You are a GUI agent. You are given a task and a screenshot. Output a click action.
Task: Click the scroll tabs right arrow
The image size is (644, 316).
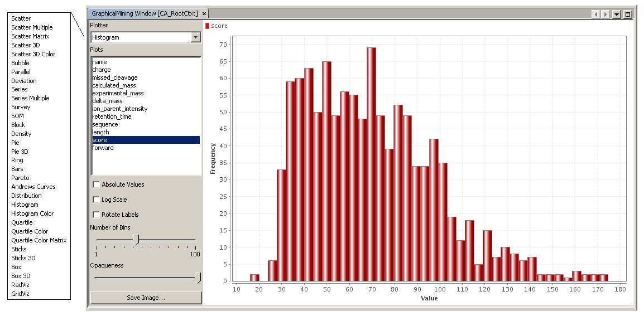click(605, 14)
